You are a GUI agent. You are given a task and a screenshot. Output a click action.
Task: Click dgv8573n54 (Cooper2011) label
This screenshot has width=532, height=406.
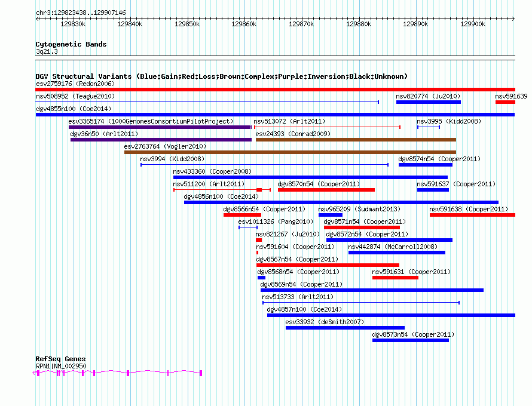point(413,334)
